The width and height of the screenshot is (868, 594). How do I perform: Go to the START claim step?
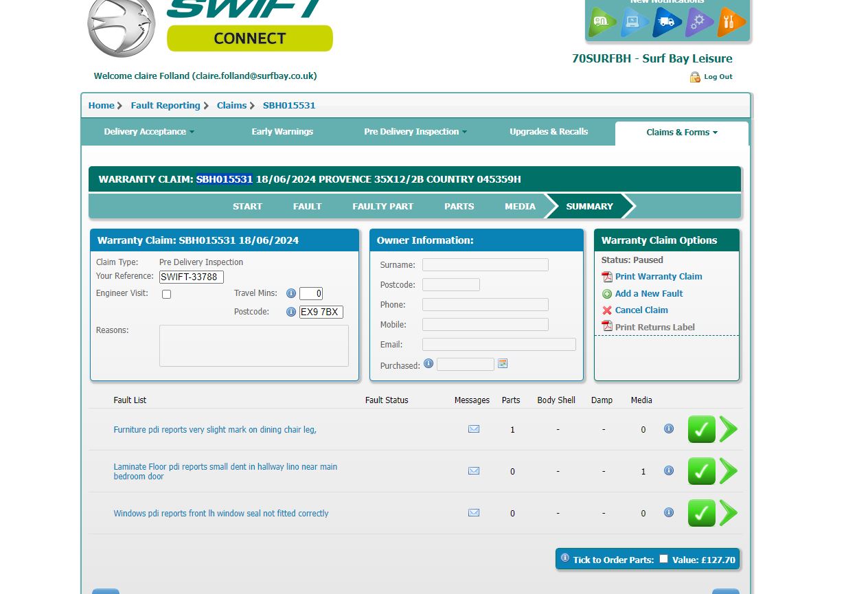[247, 206]
